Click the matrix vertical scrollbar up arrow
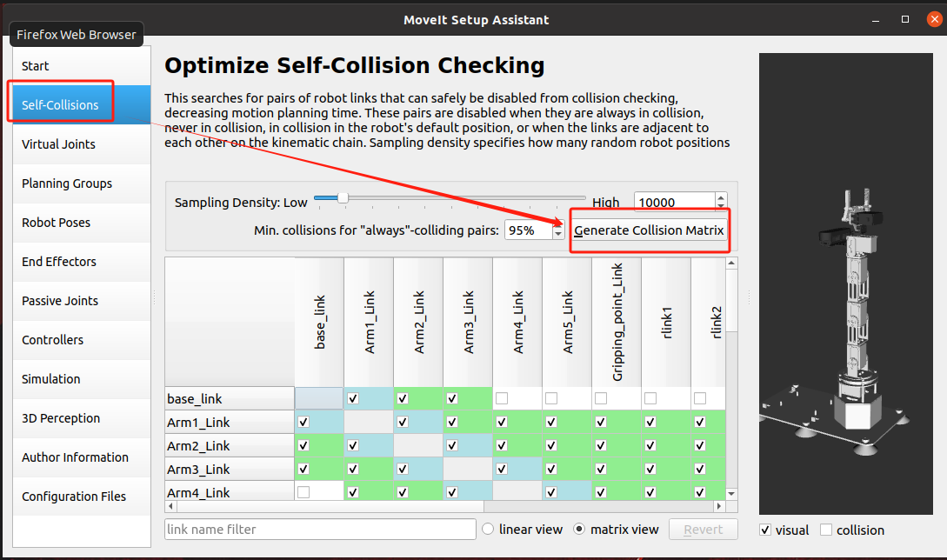This screenshot has height=560, width=947. 731,263
